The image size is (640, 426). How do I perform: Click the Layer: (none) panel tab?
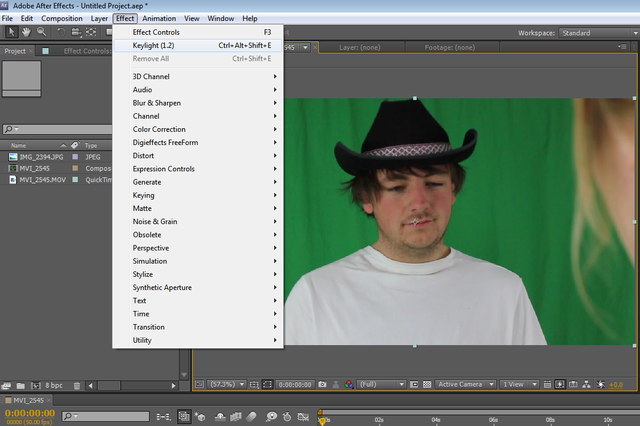pyautogui.click(x=360, y=47)
